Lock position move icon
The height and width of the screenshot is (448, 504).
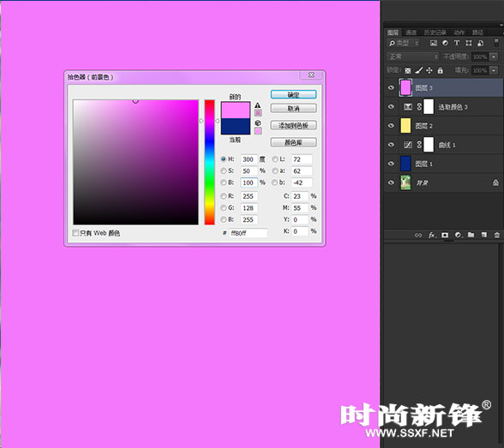429,70
